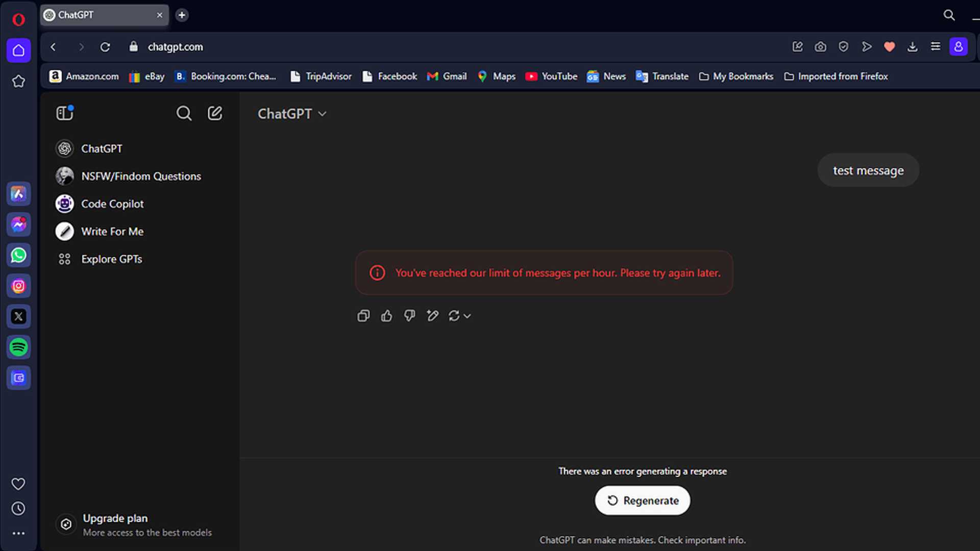The width and height of the screenshot is (980, 551).
Task: Open new chat with compose icon
Action: click(215, 113)
